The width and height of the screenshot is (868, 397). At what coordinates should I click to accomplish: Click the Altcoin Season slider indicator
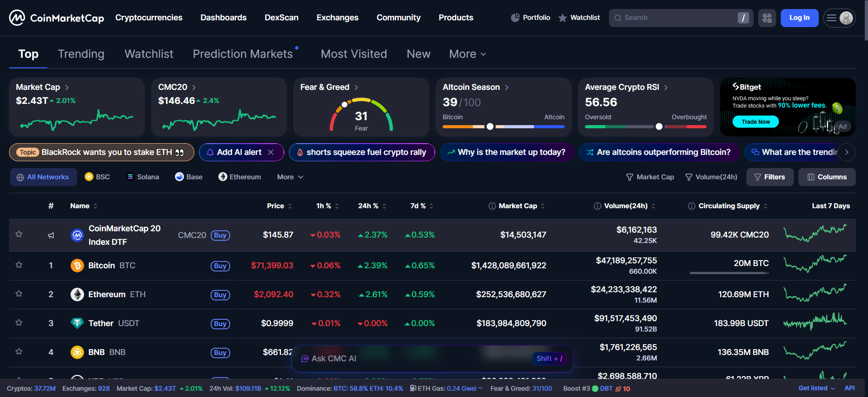490,127
